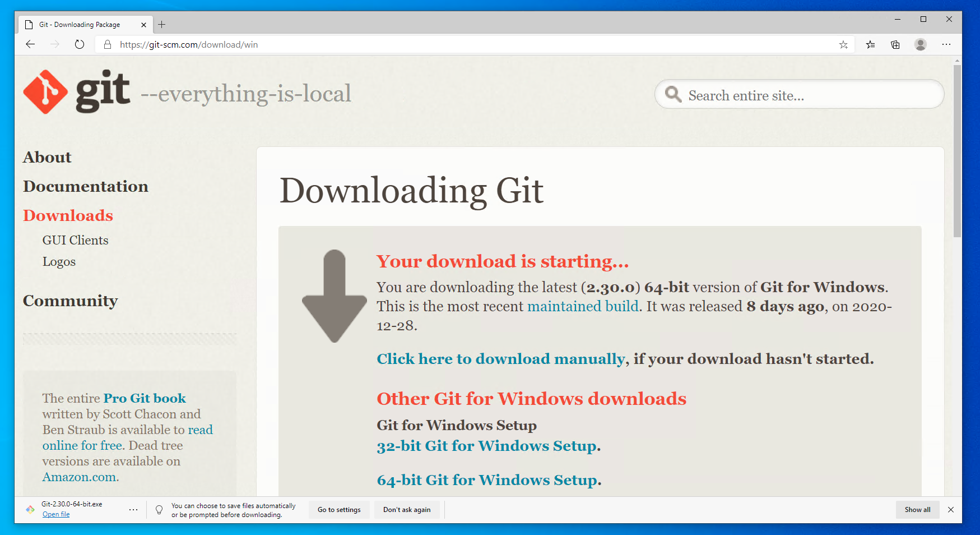Click Open file for Git-2.30.0-64-bit.exe

(x=56, y=514)
